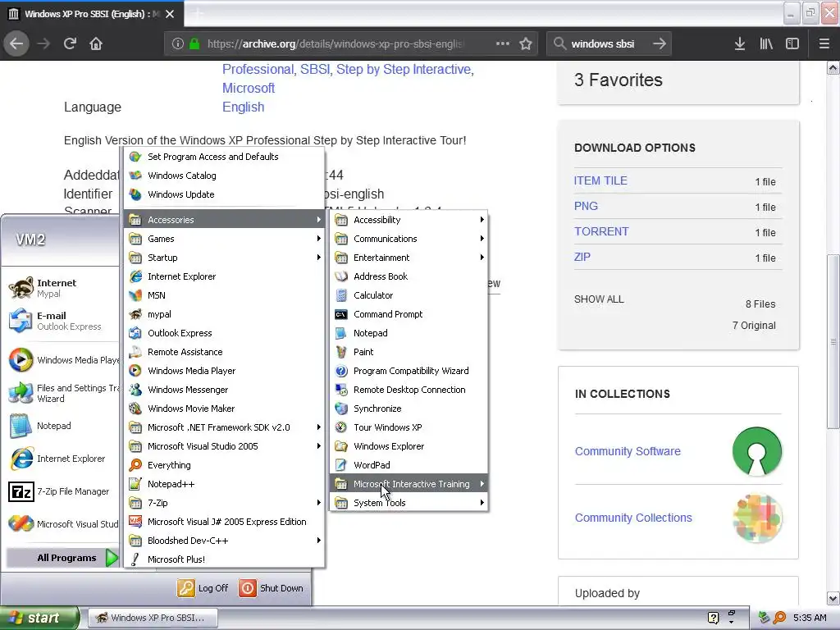Choose Synchronize in Accessories

(x=409, y=409)
